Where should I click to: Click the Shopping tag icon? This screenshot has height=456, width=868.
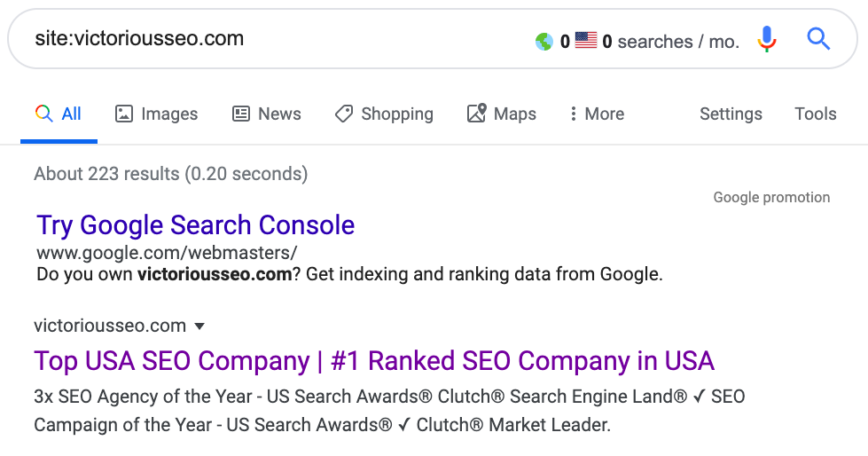tap(344, 114)
